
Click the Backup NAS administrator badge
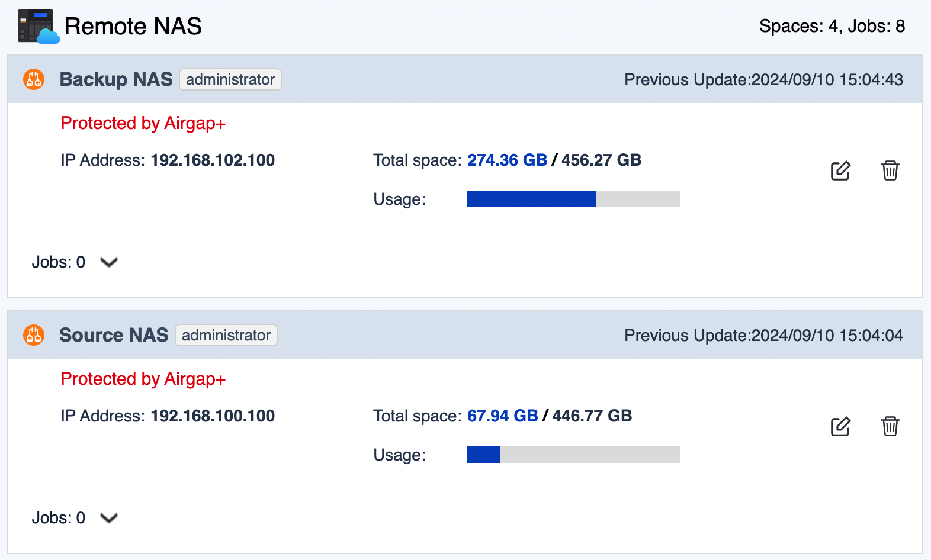click(230, 79)
